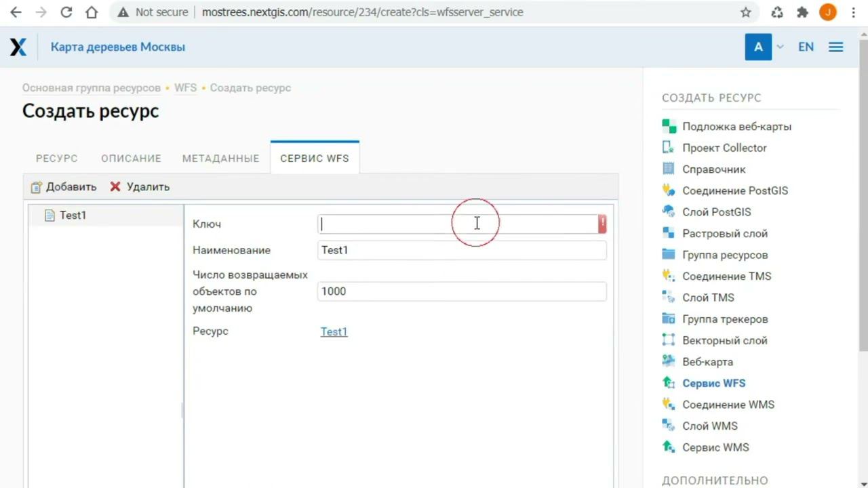The width and height of the screenshot is (868, 488).
Task: Click the Добавить toolbar button
Action: pos(64,187)
